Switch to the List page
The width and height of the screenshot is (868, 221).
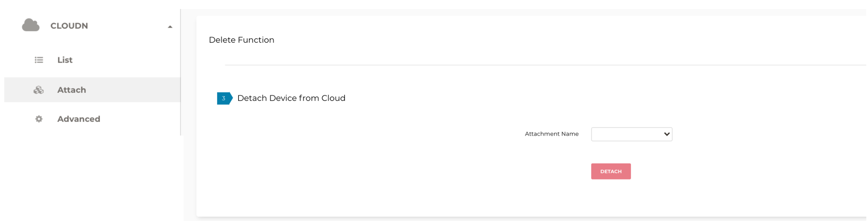[x=65, y=60]
